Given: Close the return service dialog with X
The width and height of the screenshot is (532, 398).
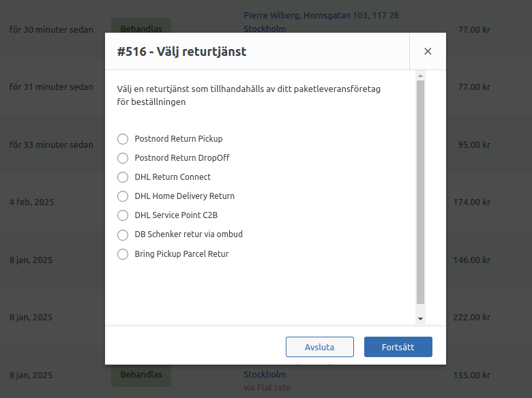Looking at the screenshot, I should click(428, 51).
